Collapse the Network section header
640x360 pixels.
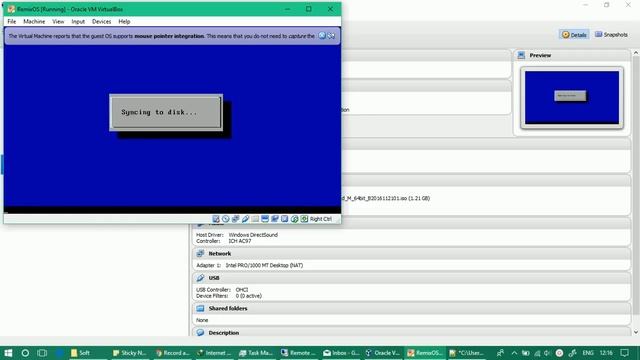tap(411, 253)
